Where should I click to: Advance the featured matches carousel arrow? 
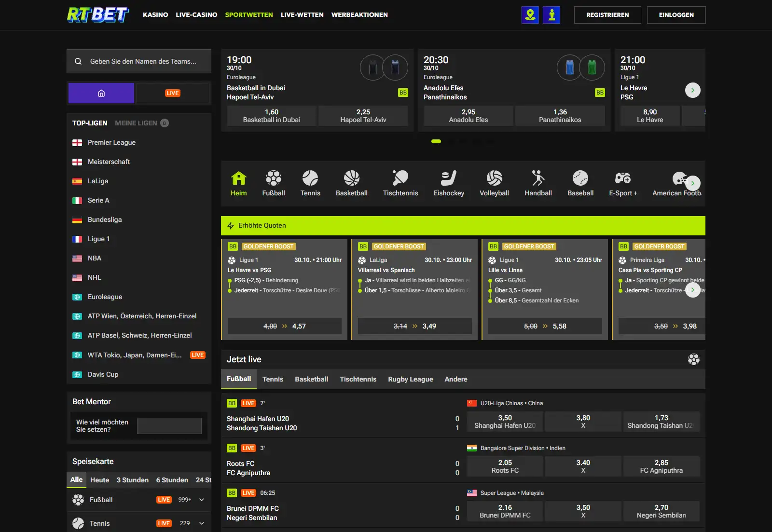[x=693, y=90]
